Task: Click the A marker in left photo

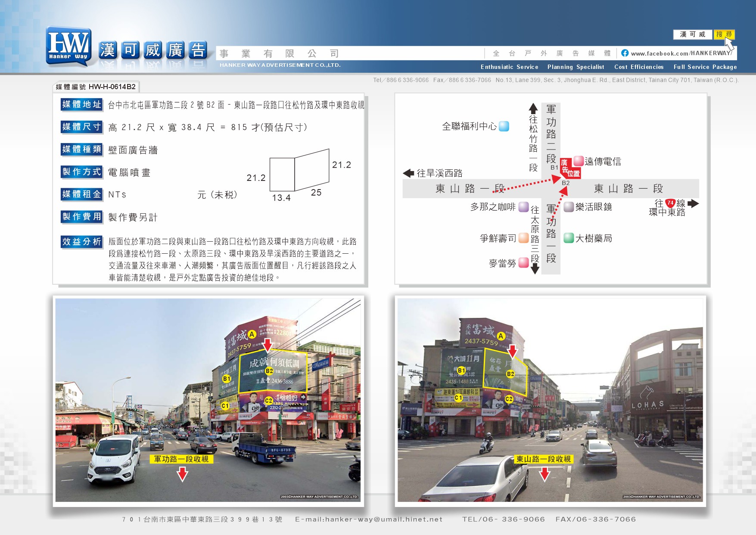Action: click(x=252, y=334)
